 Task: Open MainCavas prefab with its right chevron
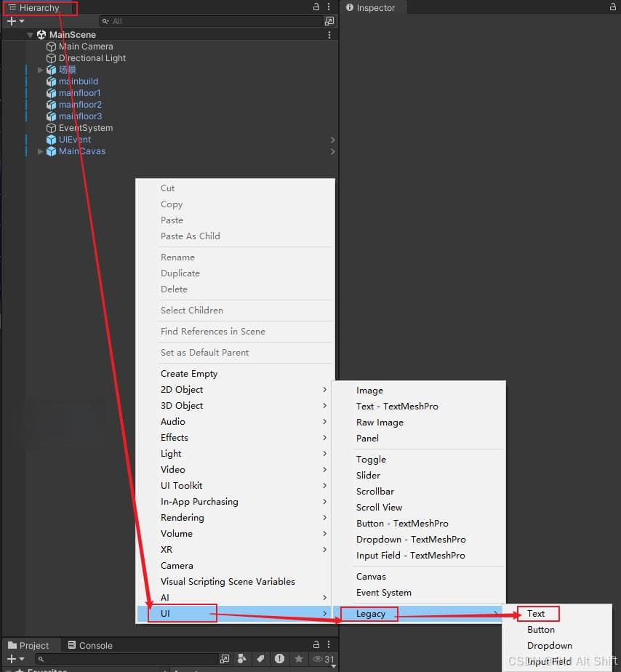coord(332,151)
